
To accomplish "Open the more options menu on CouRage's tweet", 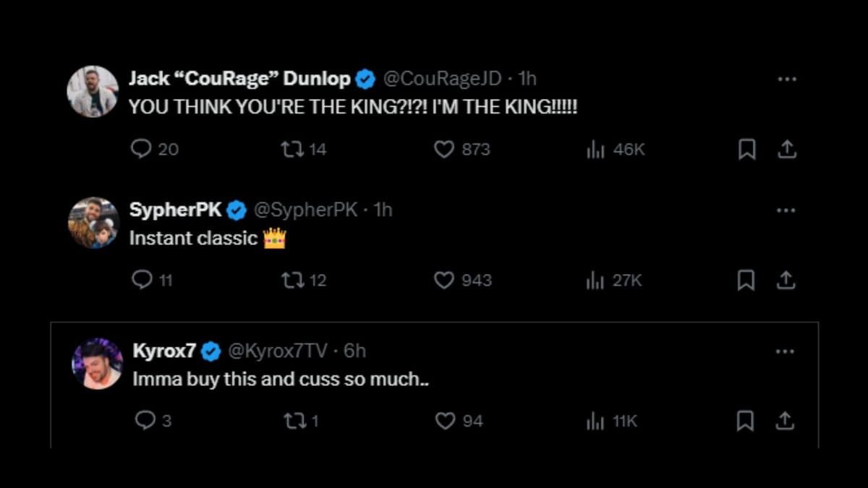I will (787, 79).
